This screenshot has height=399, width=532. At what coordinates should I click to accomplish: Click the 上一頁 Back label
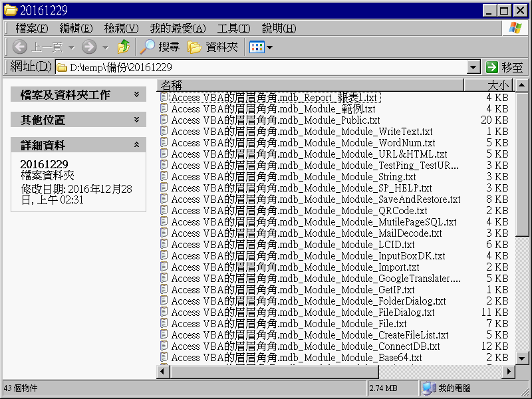(x=47, y=47)
